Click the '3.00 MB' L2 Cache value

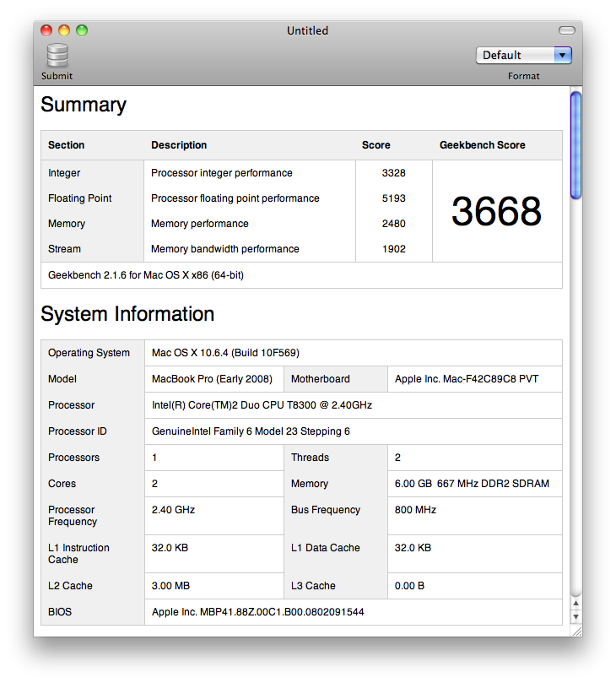click(170, 586)
